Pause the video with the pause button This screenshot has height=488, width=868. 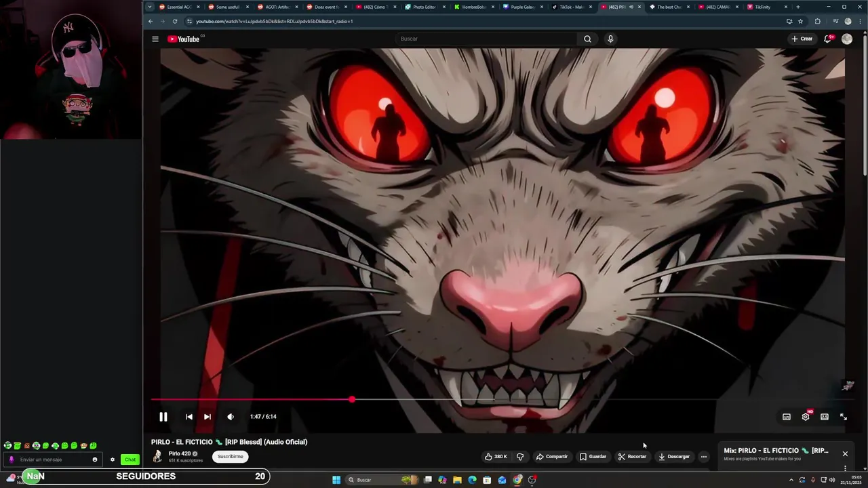point(163,417)
